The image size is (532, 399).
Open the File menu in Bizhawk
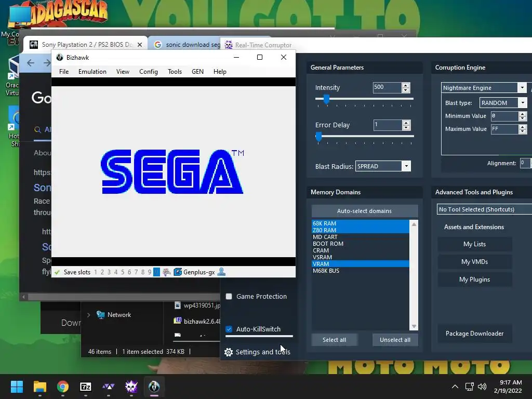click(x=64, y=72)
